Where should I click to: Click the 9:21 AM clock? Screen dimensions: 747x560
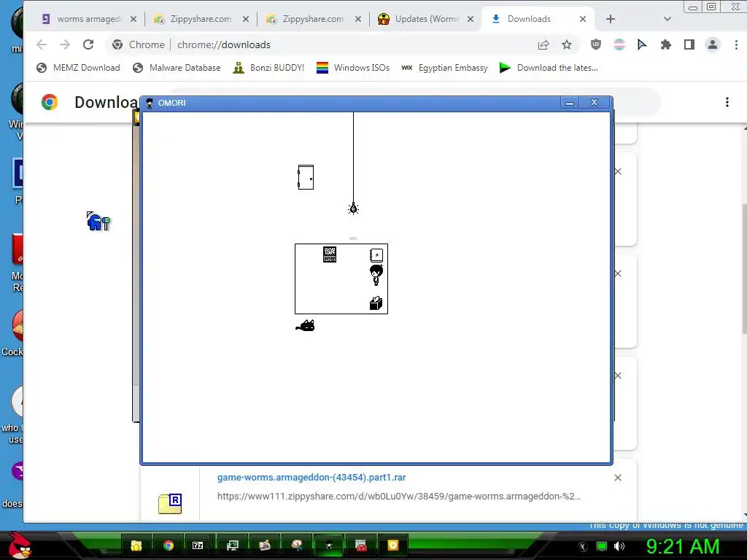coord(682,546)
